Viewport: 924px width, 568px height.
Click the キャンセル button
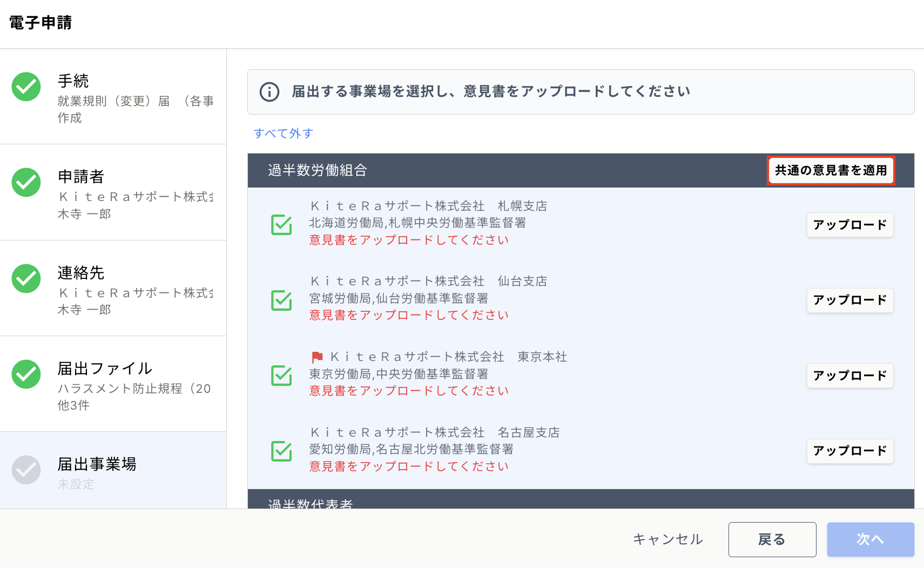coord(667,539)
